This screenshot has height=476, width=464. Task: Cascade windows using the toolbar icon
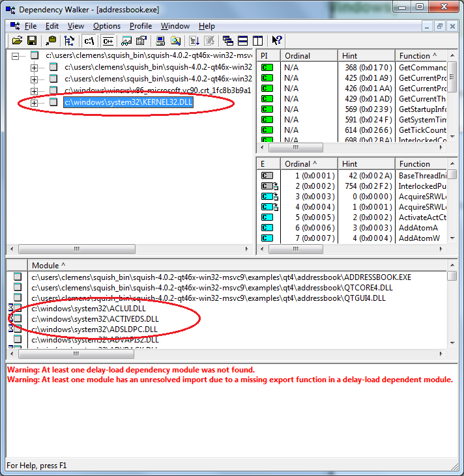click(x=227, y=40)
